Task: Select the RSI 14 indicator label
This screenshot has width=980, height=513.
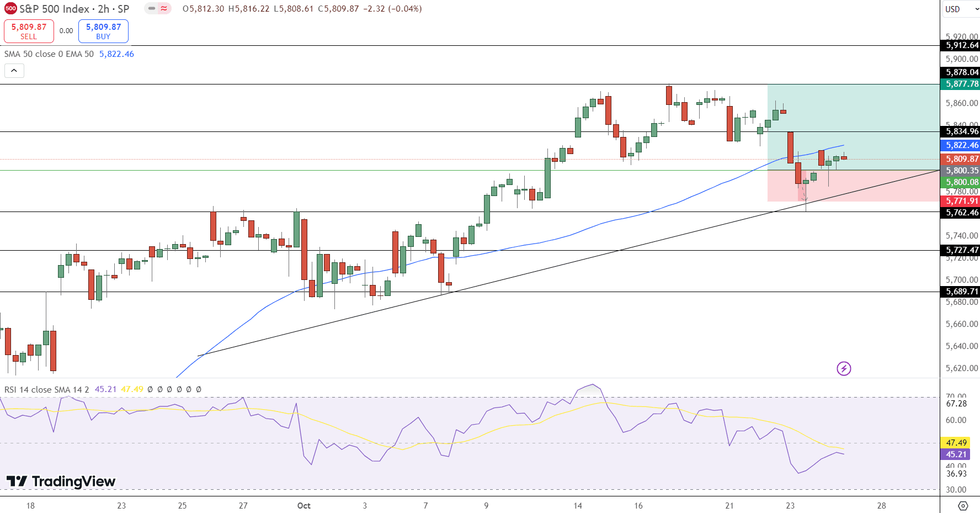Action: coord(46,389)
